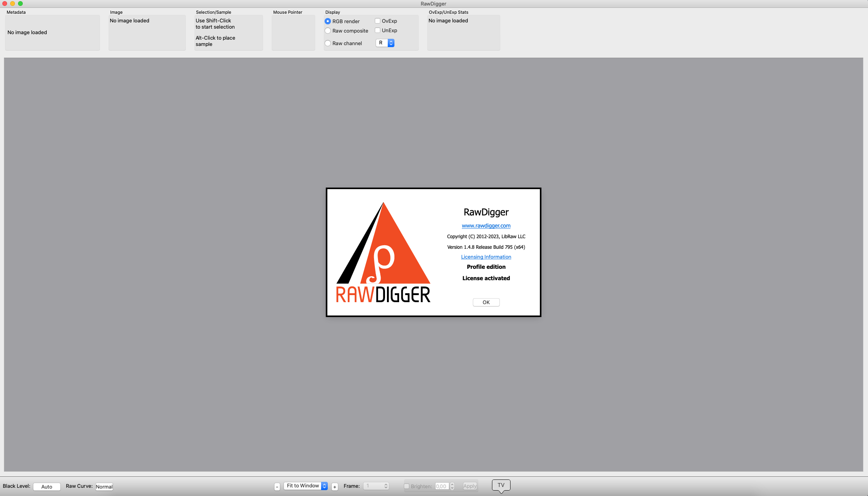Click the Brighten value stepper arrows
868x496 pixels.
point(452,486)
